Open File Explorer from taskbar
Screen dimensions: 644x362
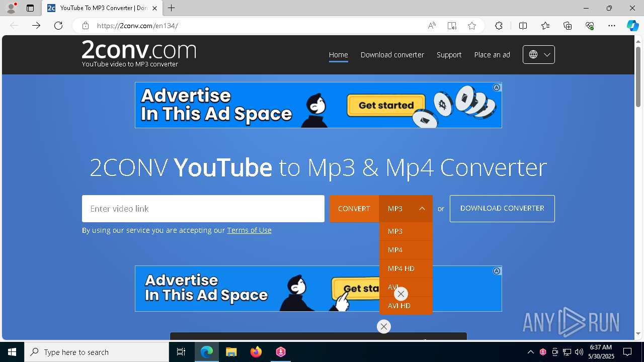(x=231, y=352)
